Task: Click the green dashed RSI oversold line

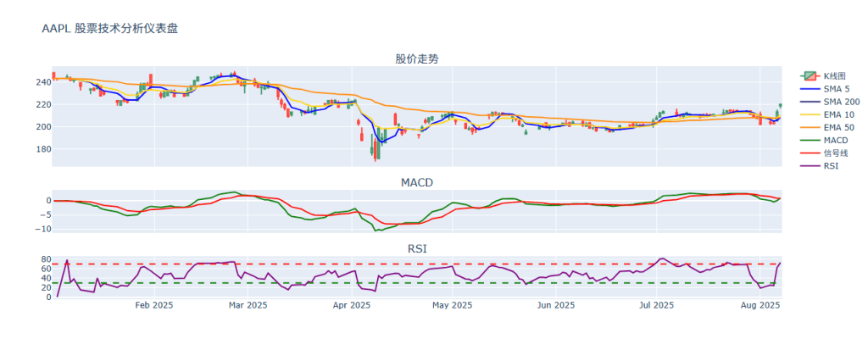Action: point(417,283)
